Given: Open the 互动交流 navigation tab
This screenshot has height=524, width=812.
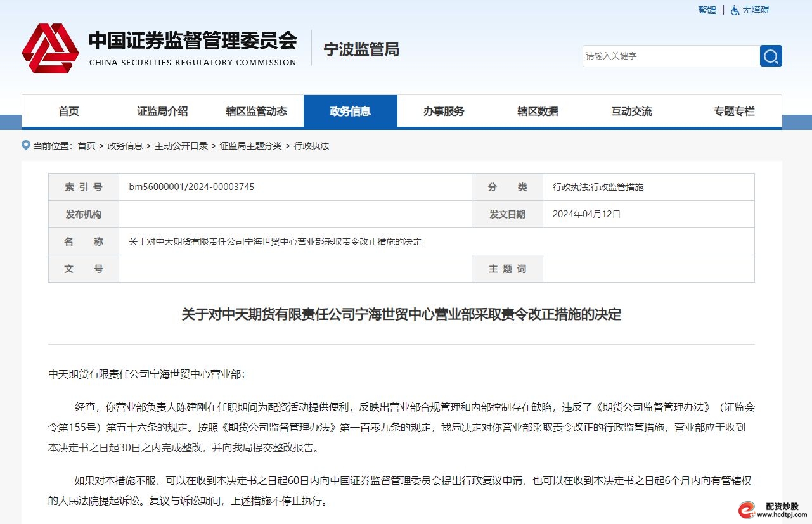Looking at the screenshot, I should pyautogui.click(x=631, y=112).
